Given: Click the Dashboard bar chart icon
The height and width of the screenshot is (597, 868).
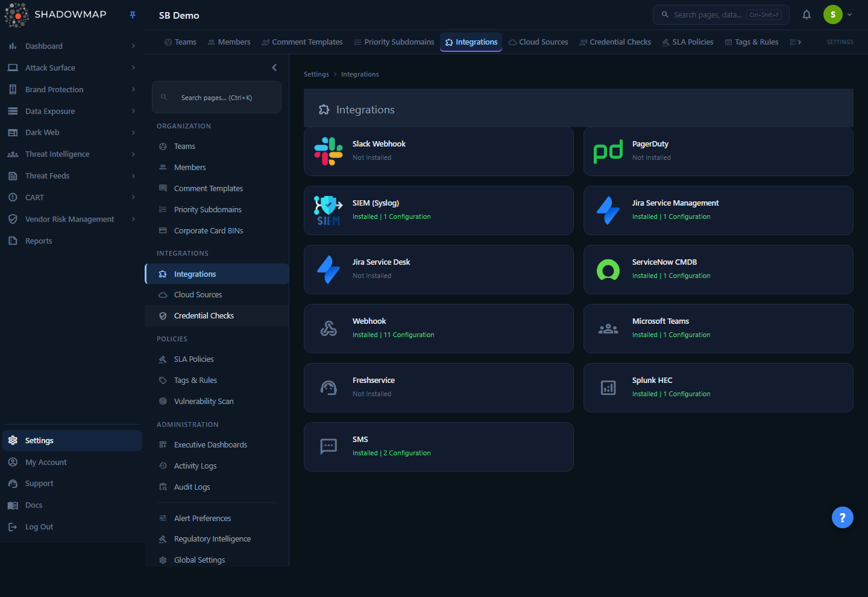Looking at the screenshot, I should 13,46.
